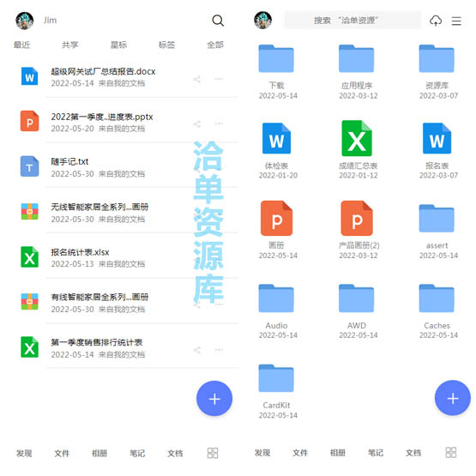The image size is (476, 476).
Task: Tap the grid icon in right bottom bar
Action: 451,452
